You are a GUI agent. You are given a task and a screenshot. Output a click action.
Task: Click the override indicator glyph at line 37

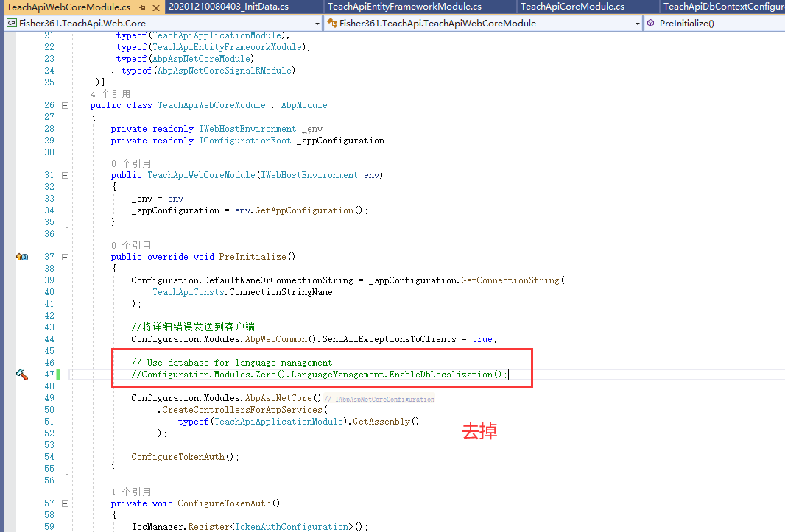pyautogui.click(x=21, y=257)
